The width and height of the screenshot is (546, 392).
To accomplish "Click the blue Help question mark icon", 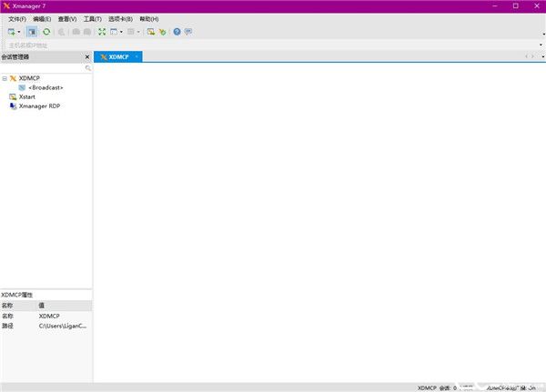I will coord(177,32).
